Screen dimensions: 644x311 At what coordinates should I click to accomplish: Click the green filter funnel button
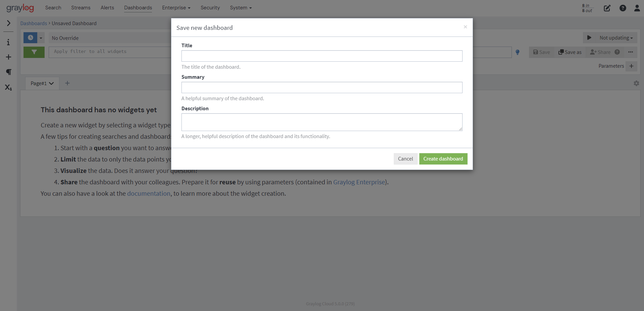point(34,52)
